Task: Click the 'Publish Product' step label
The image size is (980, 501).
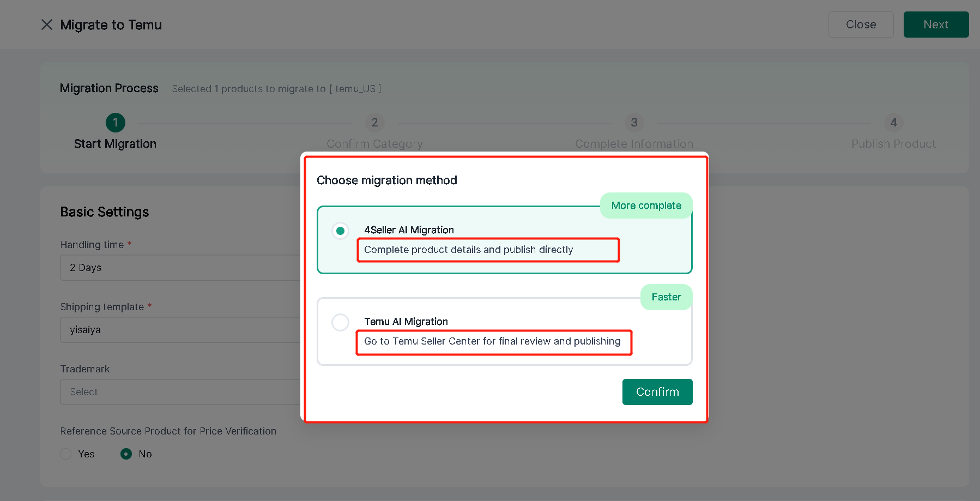Action: click(893, 144)
